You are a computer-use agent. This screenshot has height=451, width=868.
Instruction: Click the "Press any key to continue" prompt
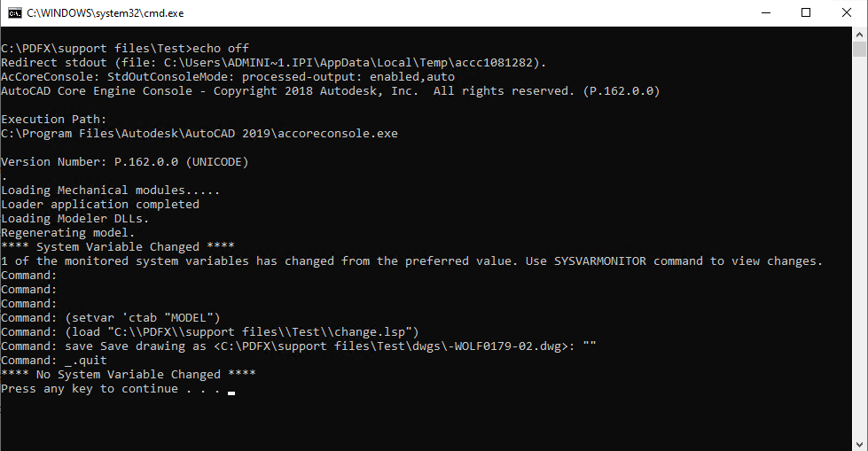pos(110,389)
